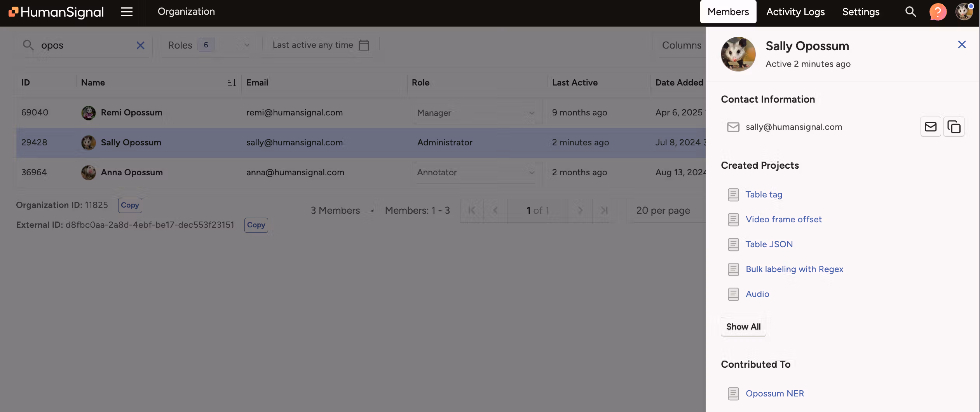Copy the Organization ID
This screenshot has height=412, width=980.
[x=130, y=205]
